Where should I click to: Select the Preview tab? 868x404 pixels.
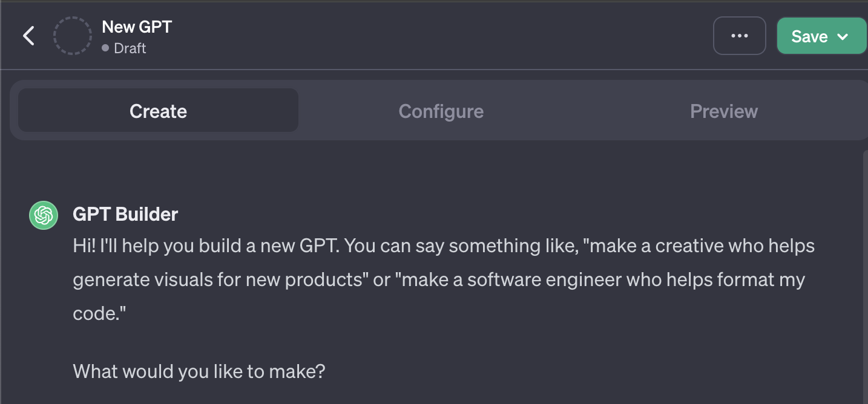(x=723, y=111)
